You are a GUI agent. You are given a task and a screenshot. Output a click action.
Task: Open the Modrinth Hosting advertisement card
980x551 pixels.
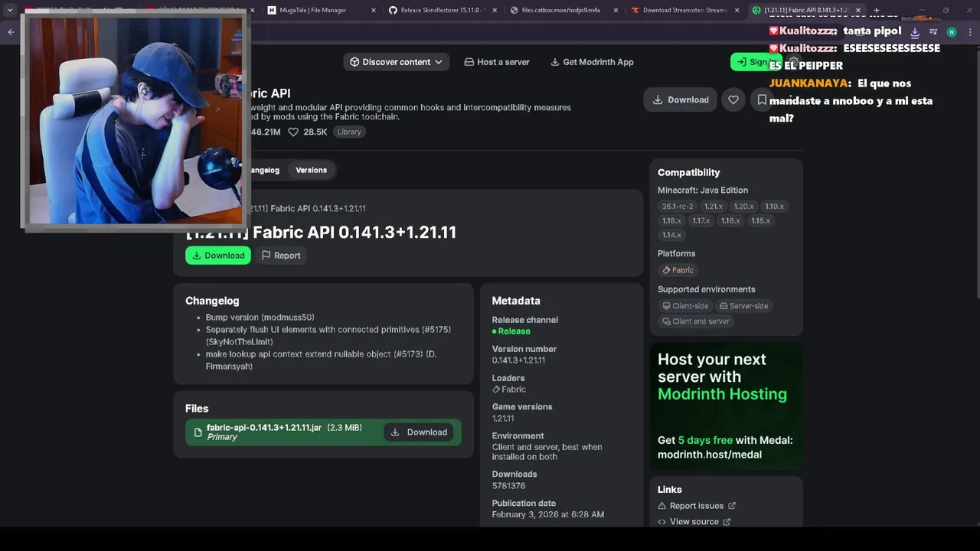(726, 406)
